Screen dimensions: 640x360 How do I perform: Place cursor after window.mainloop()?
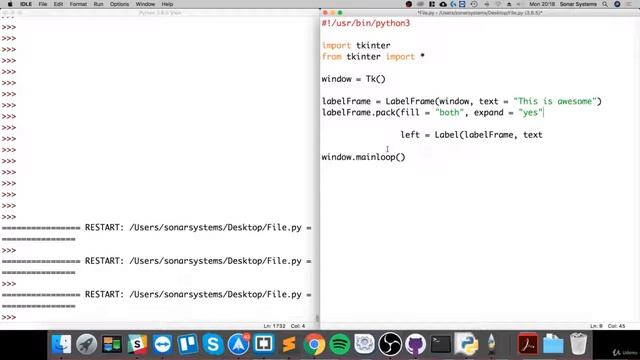(406, 157)
